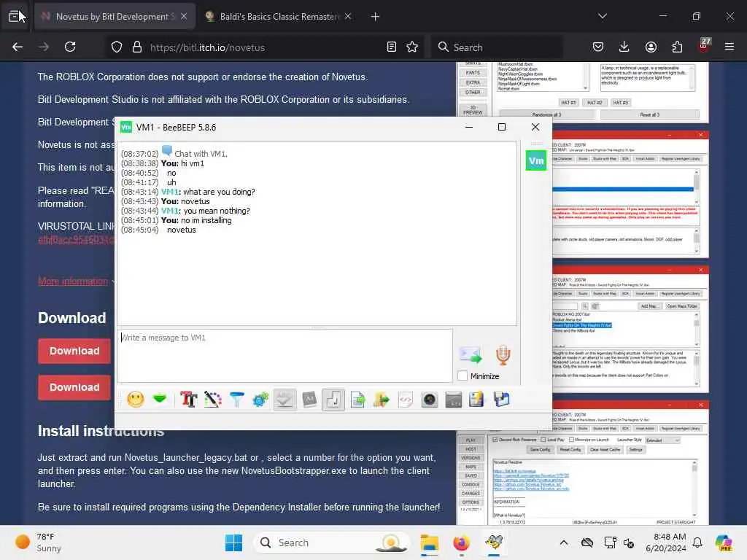Open a new tab with the plus button
The height and width of the screenshot is (560, 747).
click(376, 17)
